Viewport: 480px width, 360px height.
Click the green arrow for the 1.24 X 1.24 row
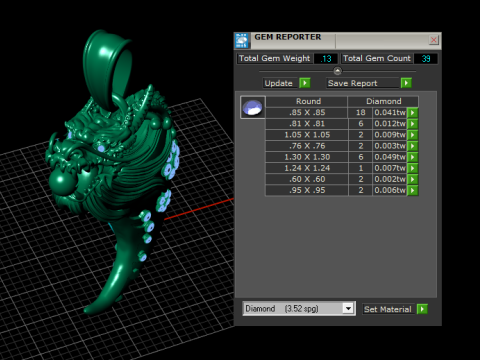(413, 168)
